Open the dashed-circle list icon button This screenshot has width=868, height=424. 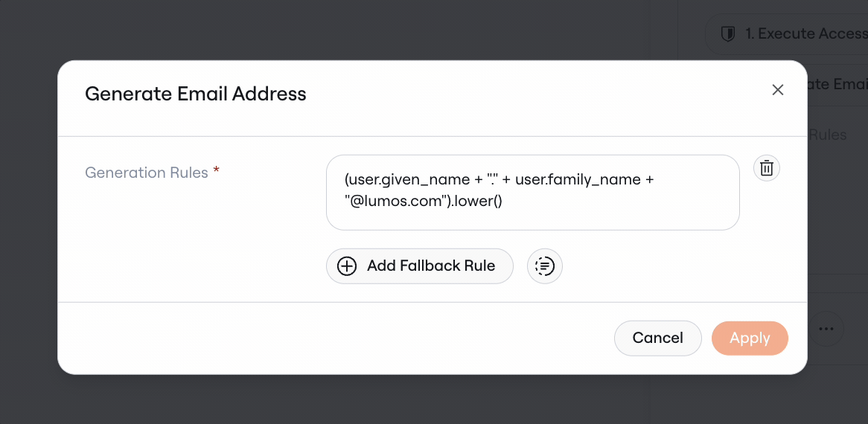click(x=545, y=266)
